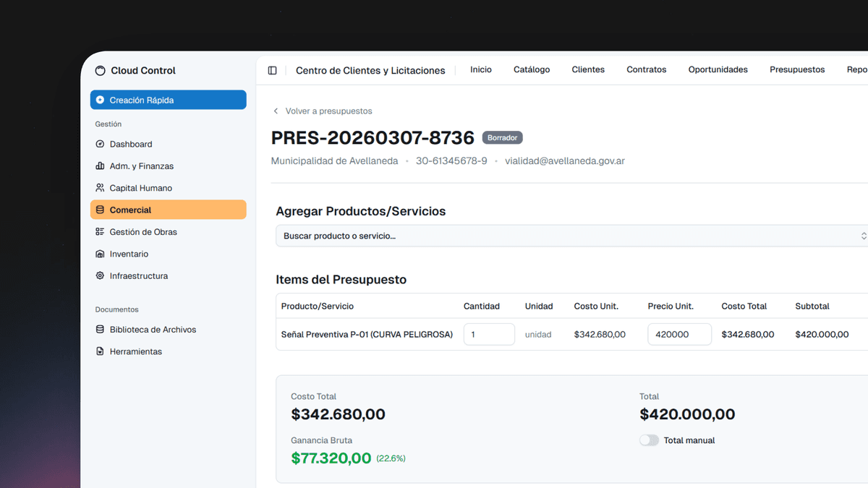Open the Buscar producto o servicio dropdown
This screenshot has width=868, height=488.
571,236
